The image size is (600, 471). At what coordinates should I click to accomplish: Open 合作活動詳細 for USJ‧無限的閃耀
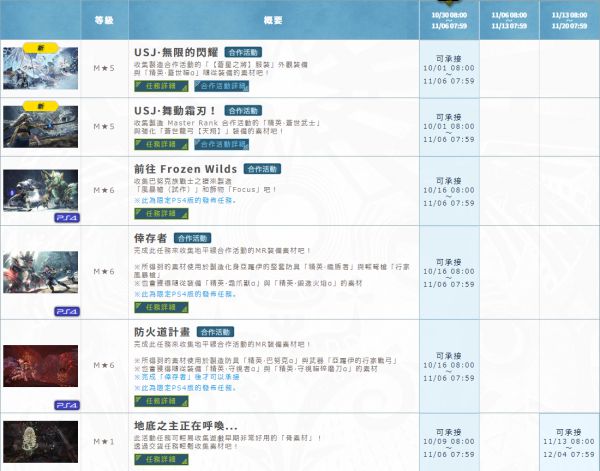(x=219, y=86)
